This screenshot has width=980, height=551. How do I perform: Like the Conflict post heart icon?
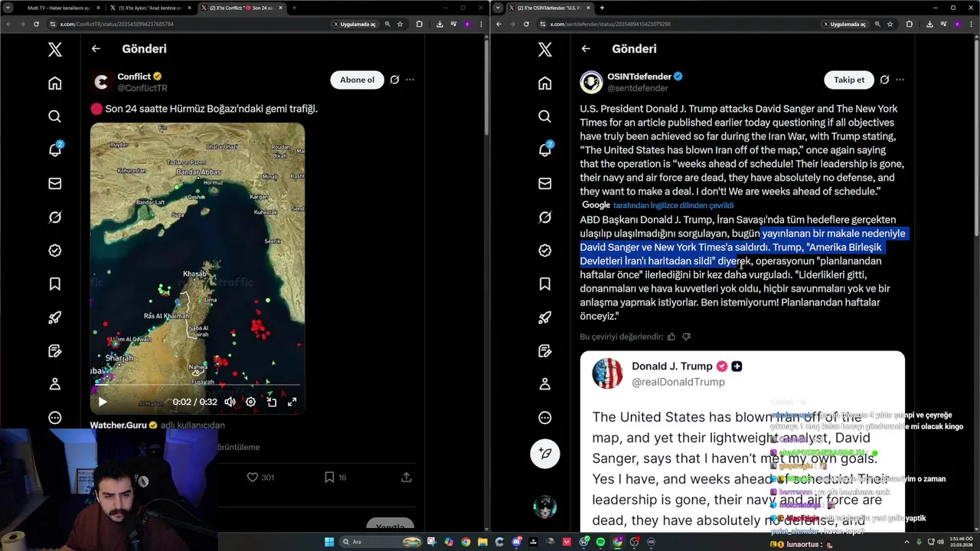tap(252, 477)
